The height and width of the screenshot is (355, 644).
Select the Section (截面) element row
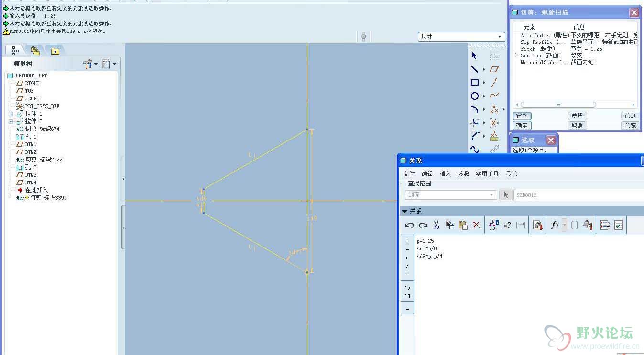coord(576,55)
